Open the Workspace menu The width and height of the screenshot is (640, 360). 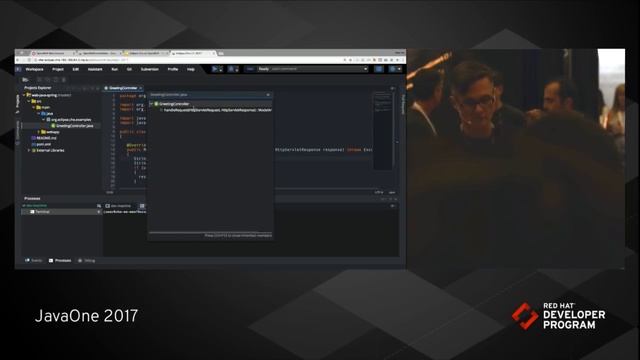34,69
